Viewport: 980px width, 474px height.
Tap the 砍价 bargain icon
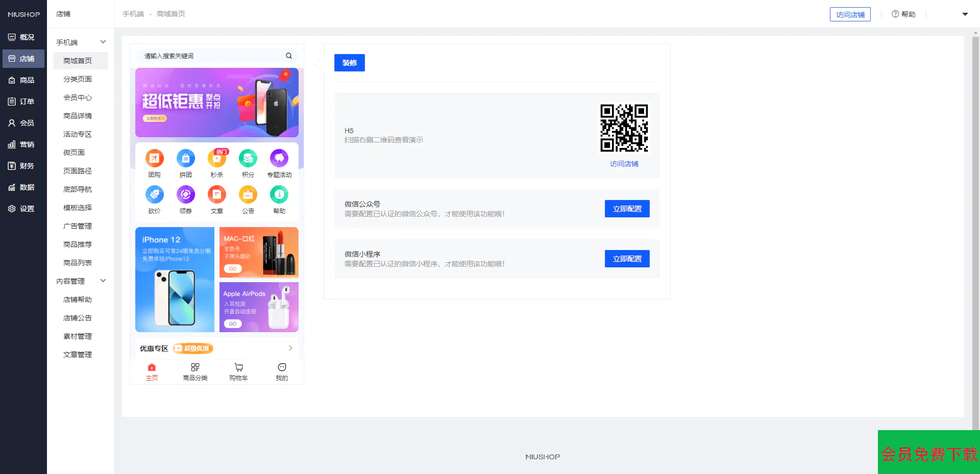(154, 195)
